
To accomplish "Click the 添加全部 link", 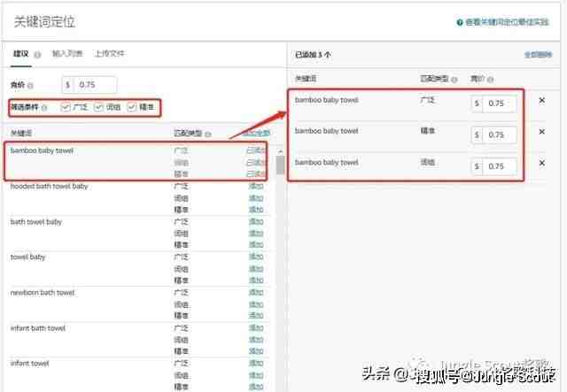I will point(256,134).
